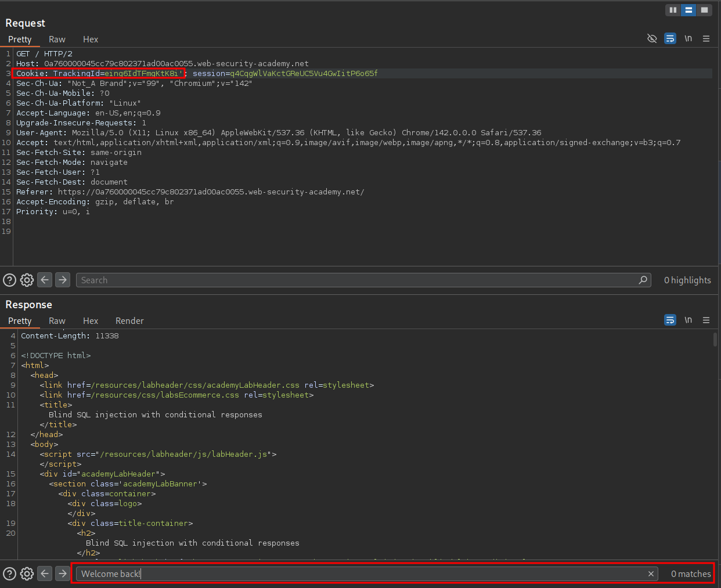Image resolution: width=721 pixels, height=588 pixels.
Task: Click the Response panel vertical scrollbar
Action: [x=715, y=340]
